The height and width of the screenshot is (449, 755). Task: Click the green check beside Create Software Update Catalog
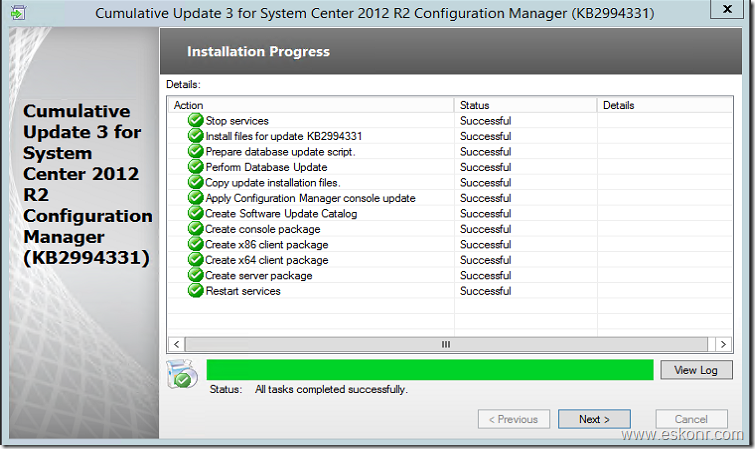click(x=195, y=213)
